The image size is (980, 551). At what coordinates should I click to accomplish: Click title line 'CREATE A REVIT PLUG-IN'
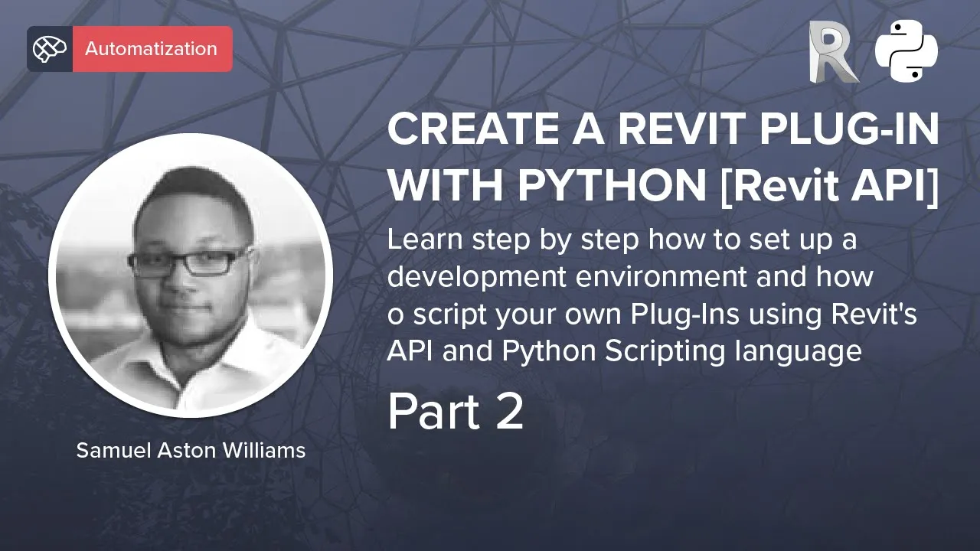pos(663,129)
